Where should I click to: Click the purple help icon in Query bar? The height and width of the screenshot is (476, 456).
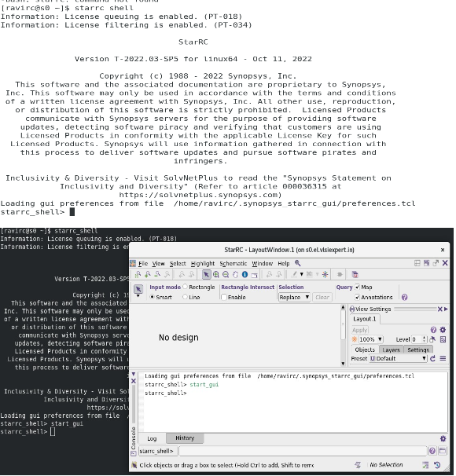click(405, 298)
